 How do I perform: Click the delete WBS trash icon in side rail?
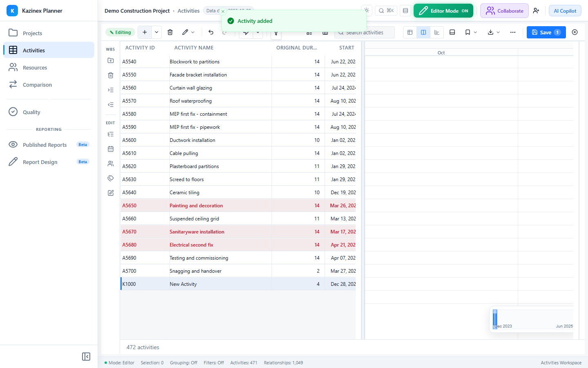[111, 75]
